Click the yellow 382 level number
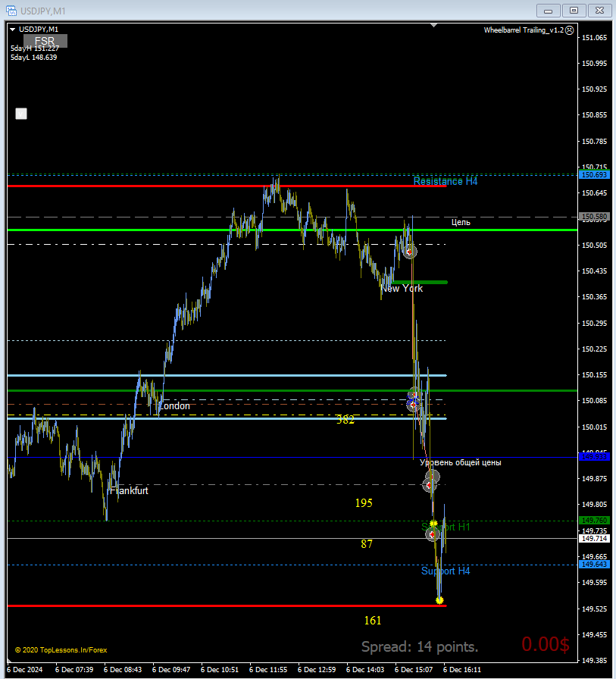This screenshot has height=679, width=616. click(x=345, y=420)
